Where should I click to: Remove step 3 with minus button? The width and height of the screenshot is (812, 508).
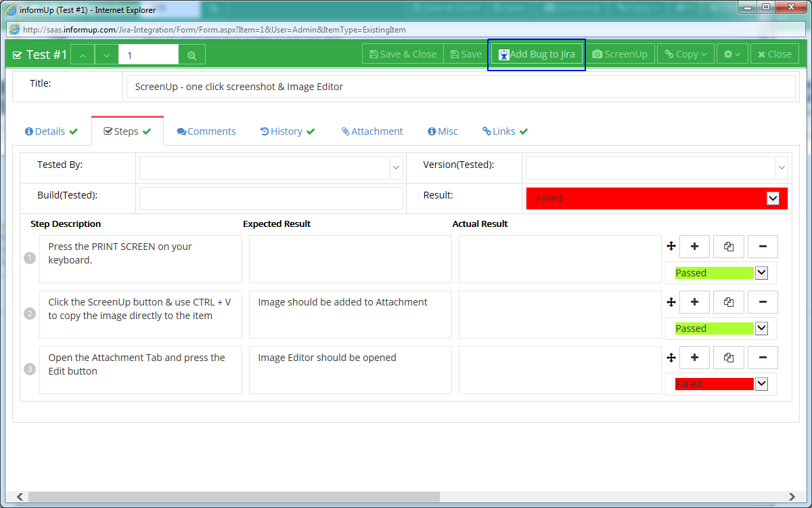(763, 358)
